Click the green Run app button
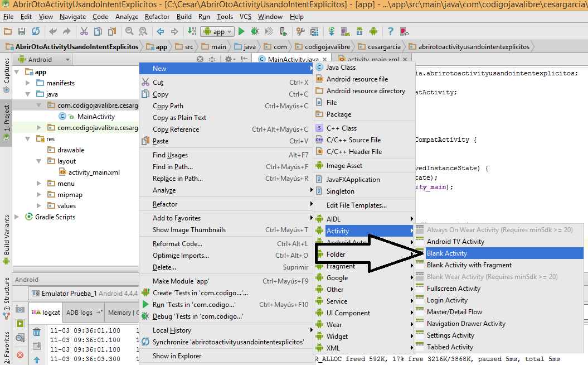Screen dimensions: 588x365 [241, 32]
